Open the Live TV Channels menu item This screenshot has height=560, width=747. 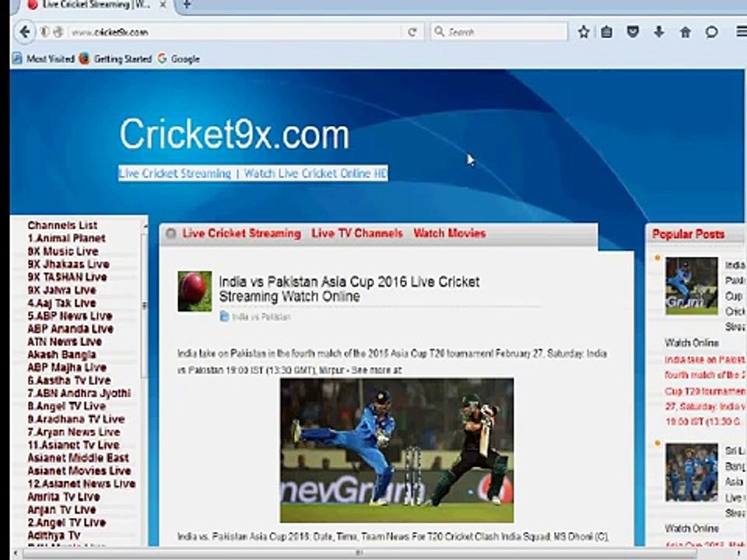tap(357, 233)
